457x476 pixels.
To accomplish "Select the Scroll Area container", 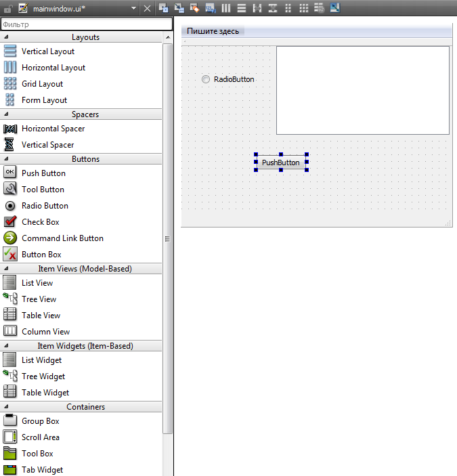I will 81,437.
